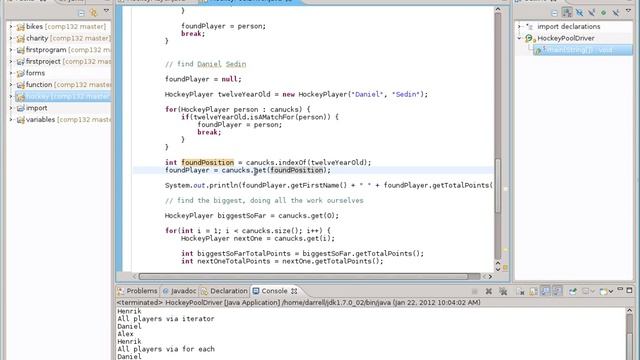Screen dimensions: 640x360
Task: Expand the variables project
Action: pyautogui.click(x=11, y=120)
